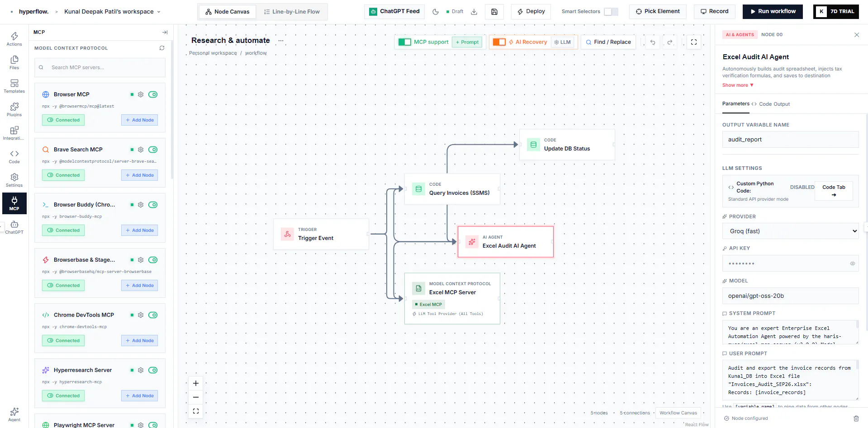Disable the Hyperresearch Server toggle

tap(153, 370)
